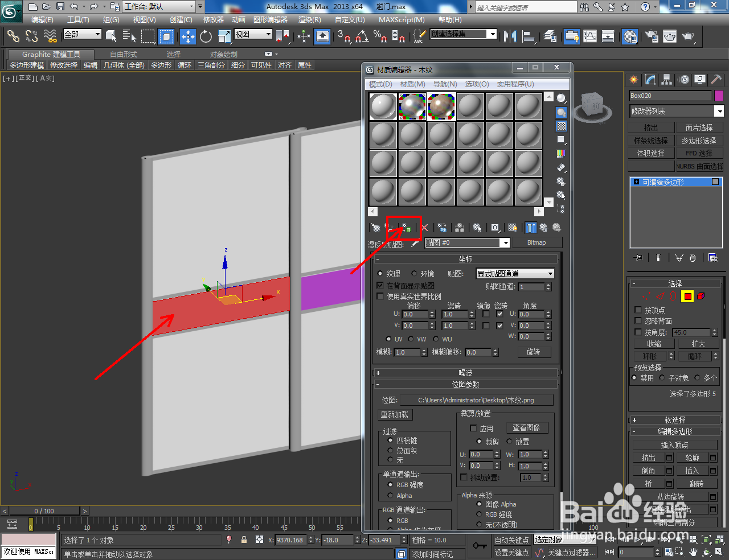Open the Modify panel tab icon
Viewport: 729px width, 560px height.
pyautogui.click(x=650, y=80)
